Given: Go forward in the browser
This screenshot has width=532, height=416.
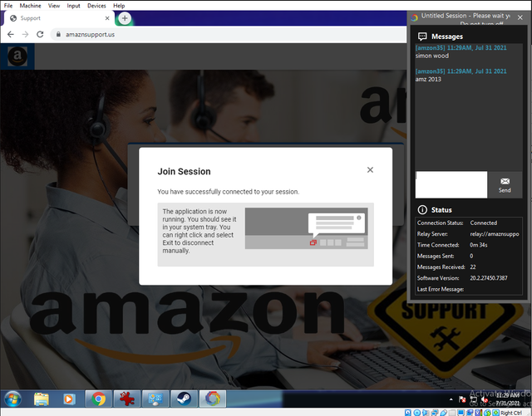Looking at the screenshot, I should pyautogui.click(x=25, y=34).
